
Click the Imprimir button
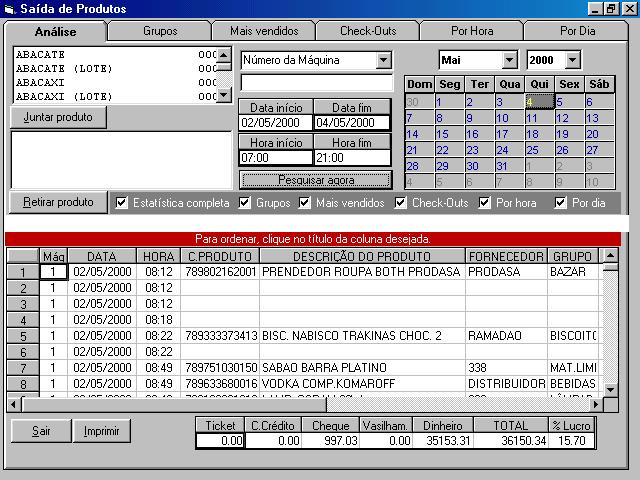[102, 431]
